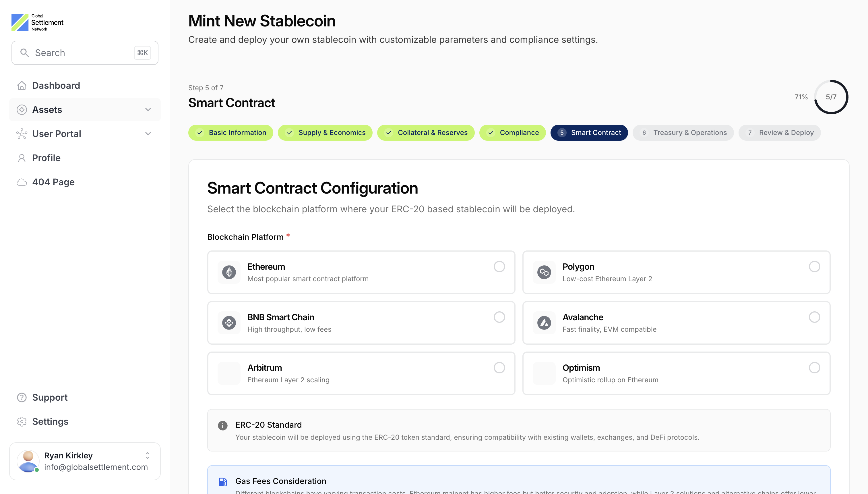Click the Avalanche platform icon
The width and height of the screenshot is (868, 494).
pos(544,322)
